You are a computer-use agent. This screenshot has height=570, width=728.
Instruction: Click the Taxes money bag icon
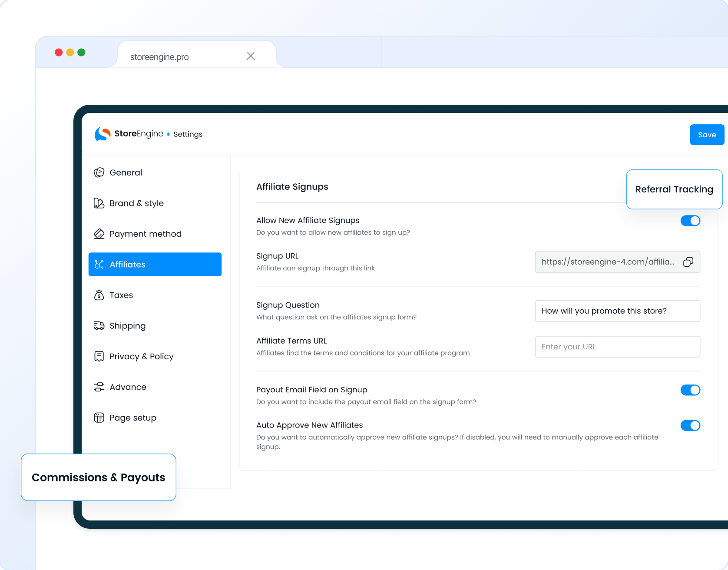[x=99, y=295]
